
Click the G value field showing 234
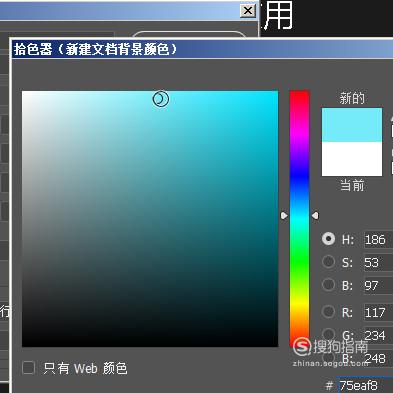pyautogui.click(x=378, y=335)
